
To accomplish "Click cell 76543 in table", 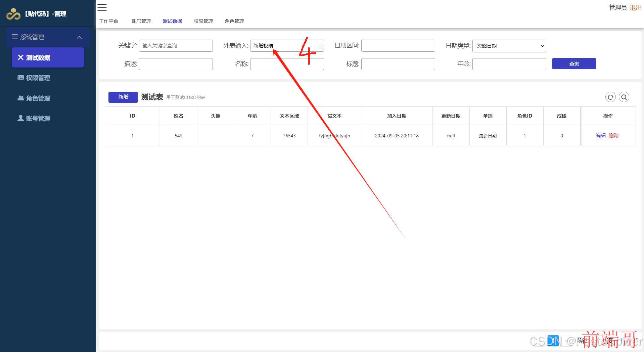I will click(x=289, y=136).
